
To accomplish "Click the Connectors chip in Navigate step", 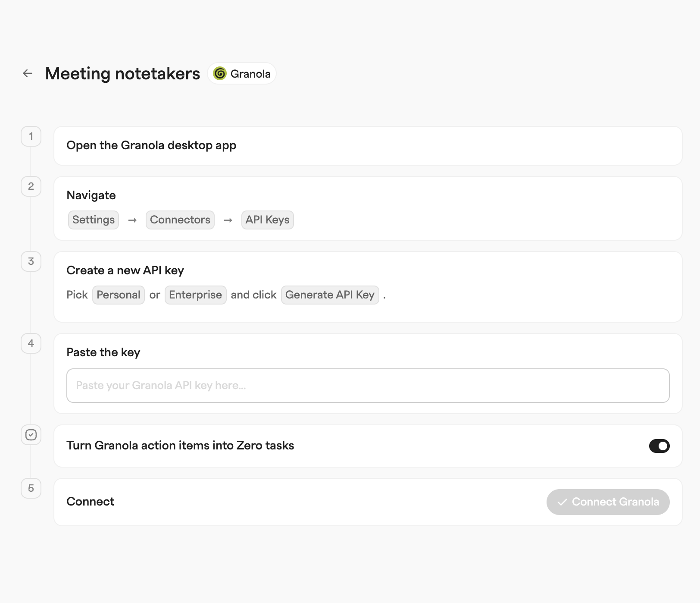I will coord(180,220).
